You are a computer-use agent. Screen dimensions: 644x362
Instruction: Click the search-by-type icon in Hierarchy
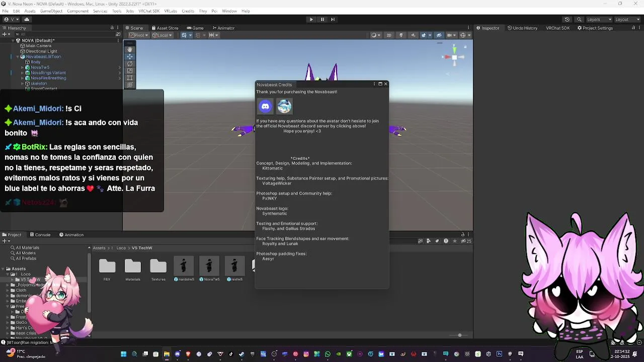tap(118, 35)
